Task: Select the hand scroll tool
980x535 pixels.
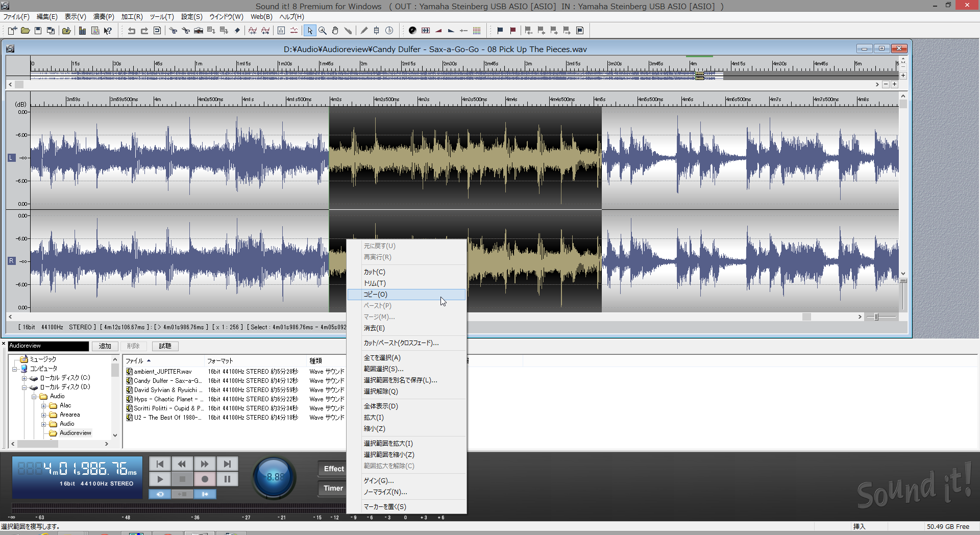Action: tap(335, 31)
